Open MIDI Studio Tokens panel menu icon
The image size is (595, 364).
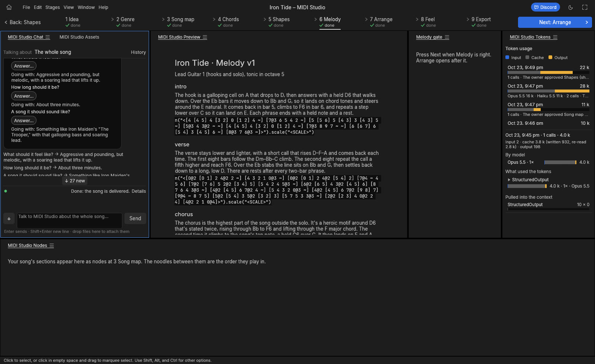pos(555,37)
